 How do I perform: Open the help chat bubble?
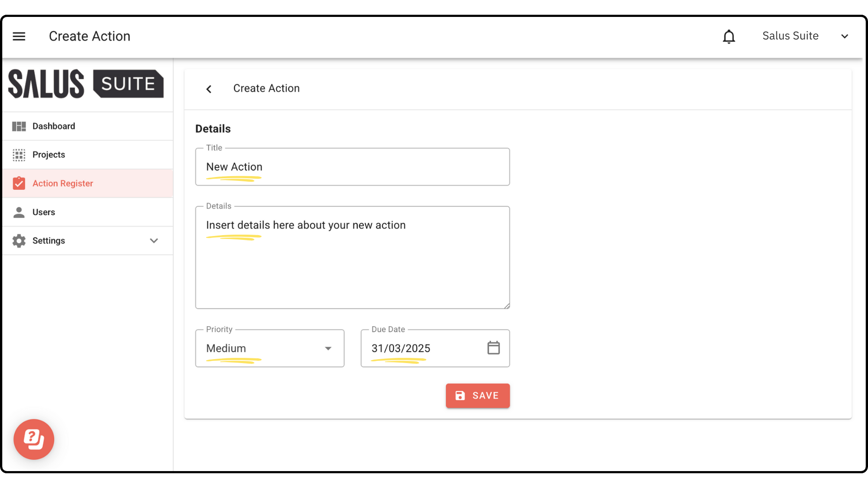[x=34, y=439]
